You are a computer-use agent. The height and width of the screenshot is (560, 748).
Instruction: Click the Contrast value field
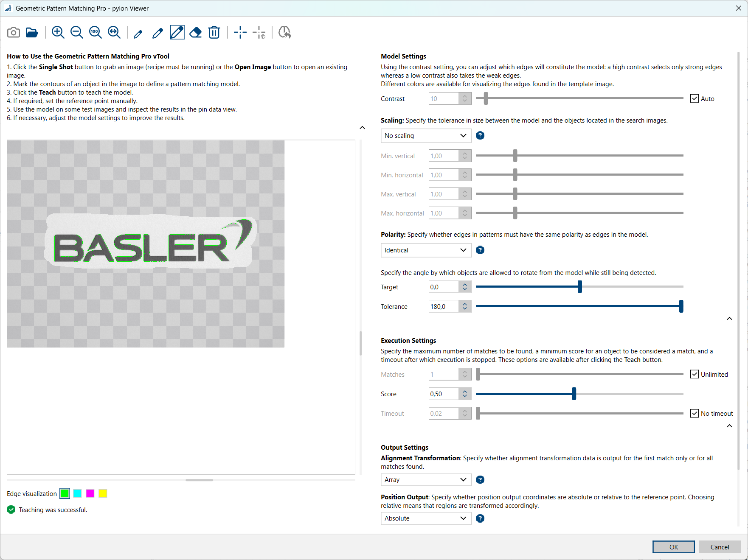coord(444,98)
